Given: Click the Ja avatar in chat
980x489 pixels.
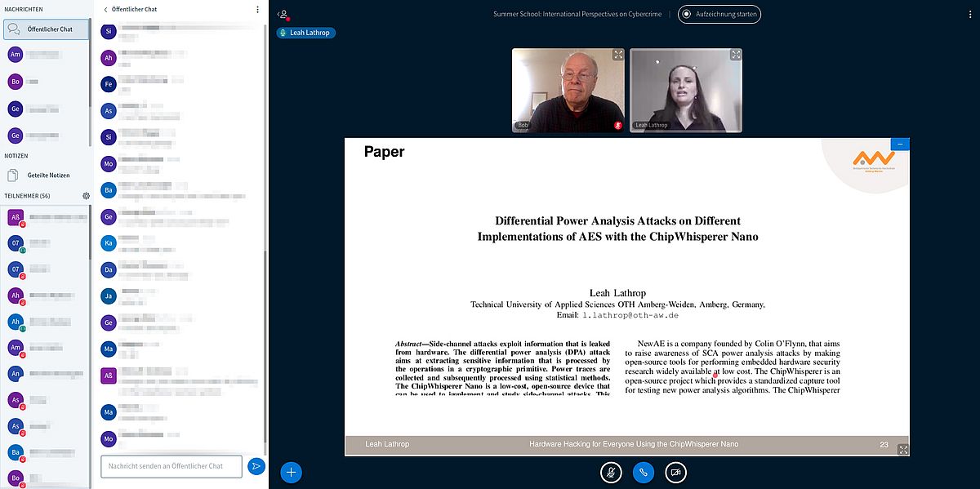Looking at the screenshot, I should pyautogui.click(x=108, y=296).
